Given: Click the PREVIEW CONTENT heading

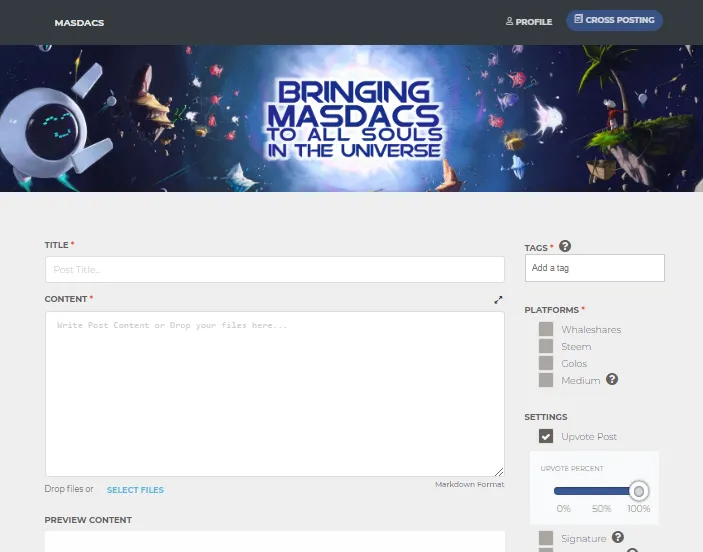Looking at the screenshot, I should click(88, 520).
